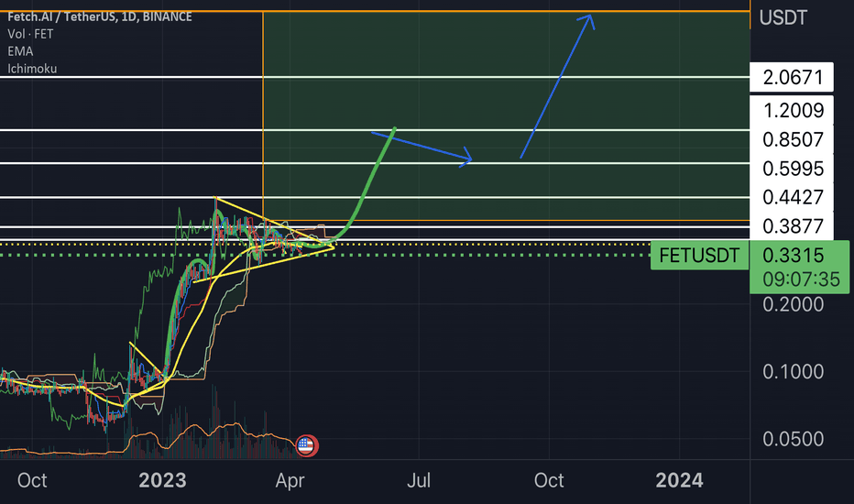Viewport: 854px width, 504px height.
Task: Click the 2024 time axis label
Action: [679, 480]
